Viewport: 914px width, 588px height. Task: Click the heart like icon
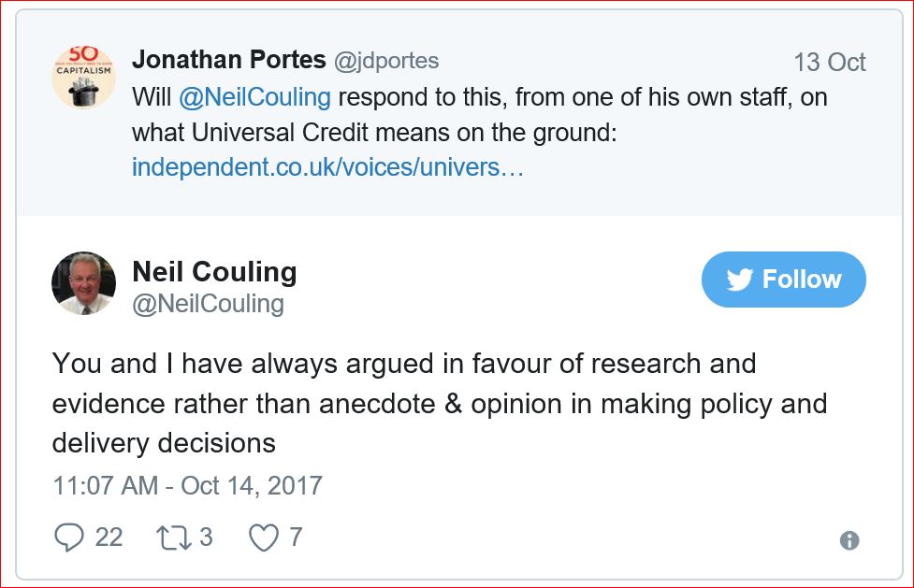264,537
